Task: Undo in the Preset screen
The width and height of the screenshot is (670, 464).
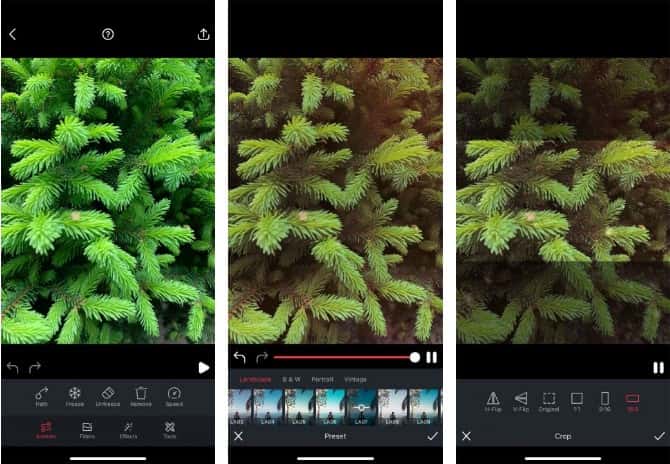Action: [239, 357]
